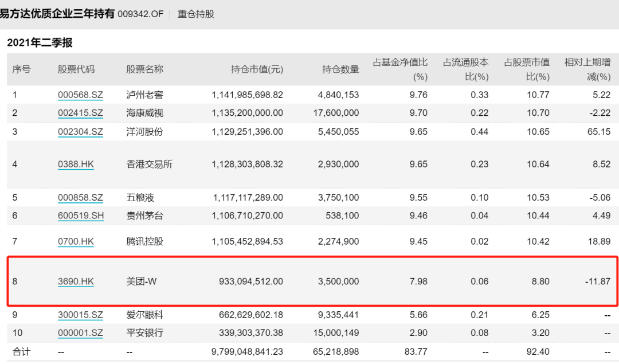Click the 持仓数量 column header
Screen dimensions: 619x364
tap(340, 69)
